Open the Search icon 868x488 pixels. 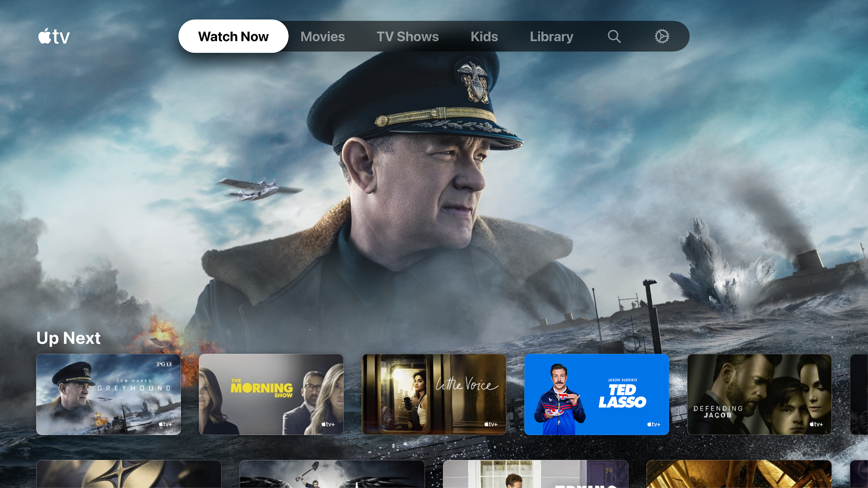[x=614, y=36]
